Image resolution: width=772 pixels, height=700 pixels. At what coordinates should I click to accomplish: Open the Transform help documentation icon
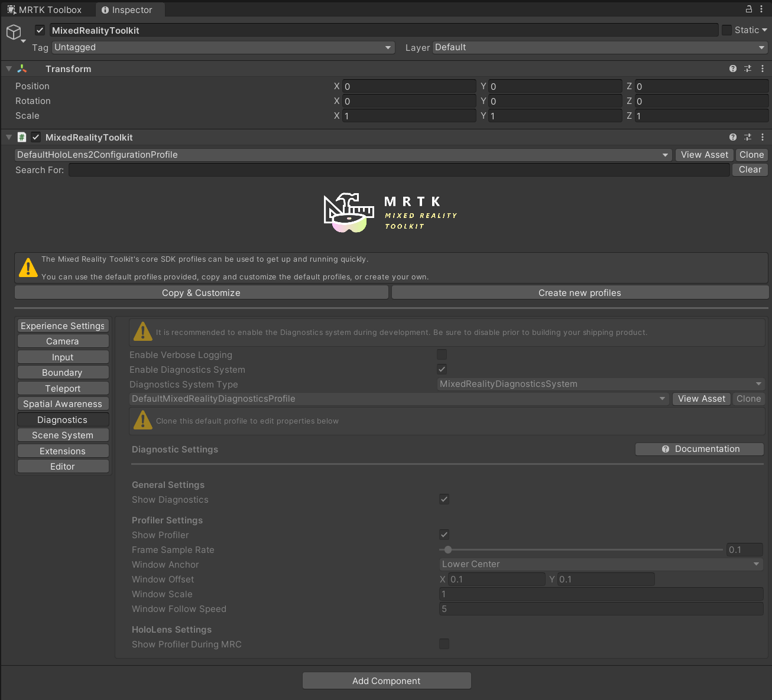pos(732,69)
